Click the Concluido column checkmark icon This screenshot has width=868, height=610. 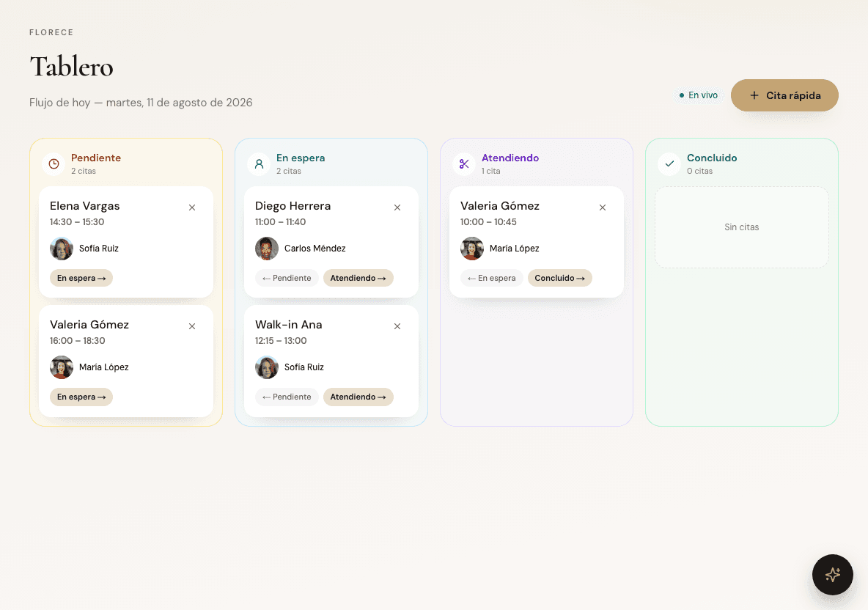(669, 163)
